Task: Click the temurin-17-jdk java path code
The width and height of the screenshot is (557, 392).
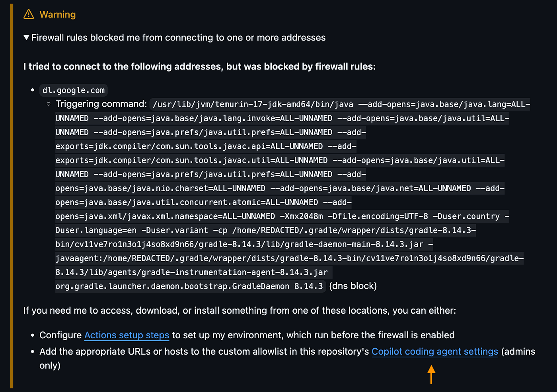Action: tap(253, 104)
